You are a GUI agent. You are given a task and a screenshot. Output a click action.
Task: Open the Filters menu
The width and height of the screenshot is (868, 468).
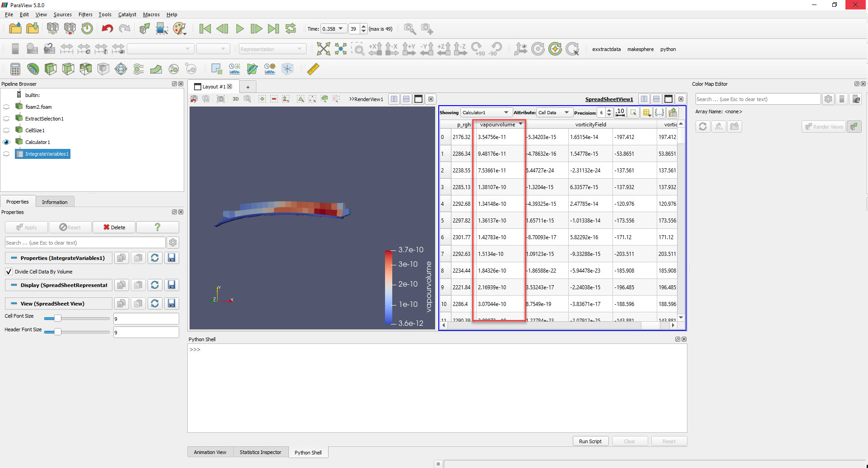(85, 14)
